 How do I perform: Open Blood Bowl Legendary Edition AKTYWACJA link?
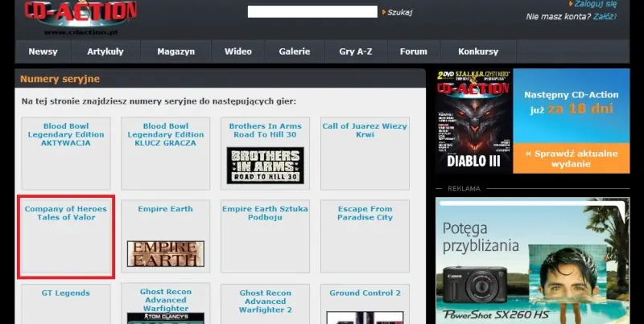point(66,134)
